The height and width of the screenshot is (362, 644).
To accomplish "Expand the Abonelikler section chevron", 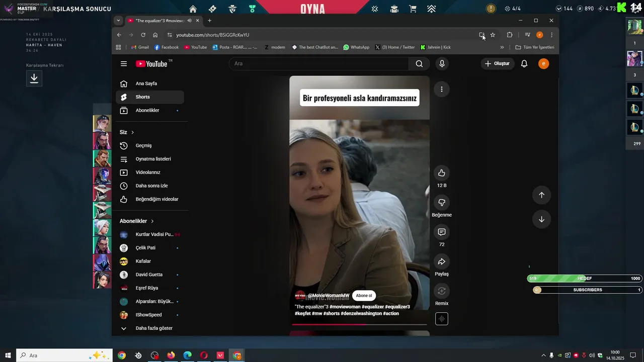I will (152, 221).
